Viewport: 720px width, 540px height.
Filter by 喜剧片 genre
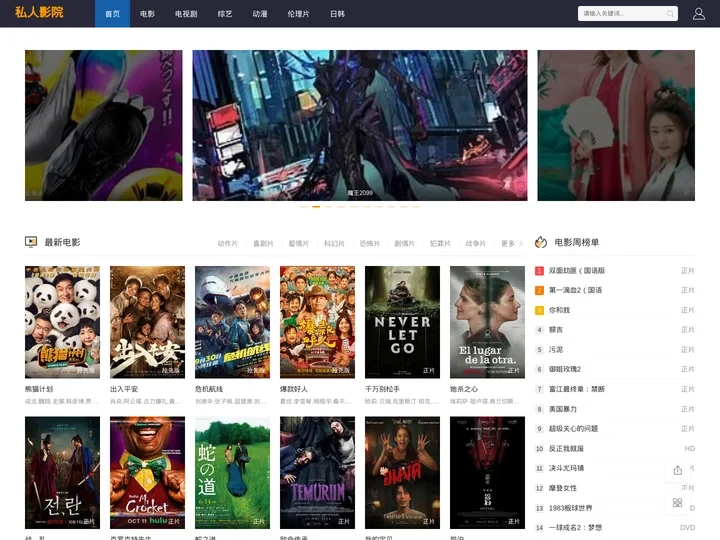pyautogui.click(x=263, y=243)
